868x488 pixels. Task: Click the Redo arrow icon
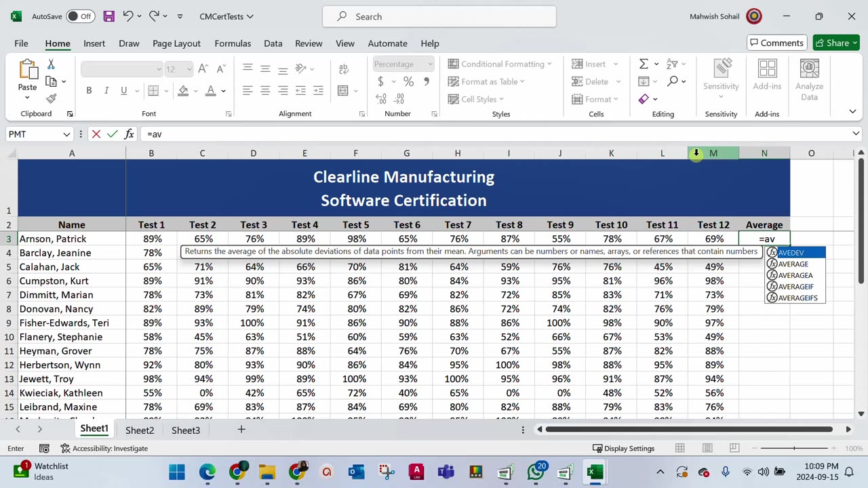point(154,16)
